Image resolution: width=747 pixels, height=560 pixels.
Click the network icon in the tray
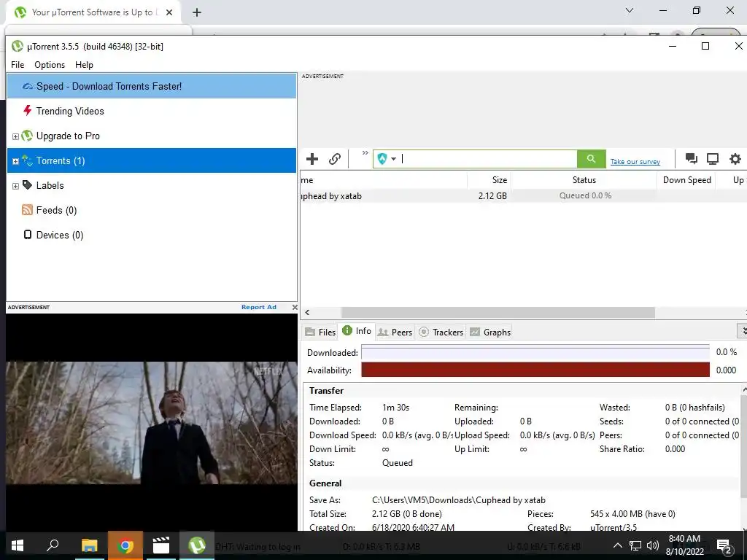tap(635, 545)
